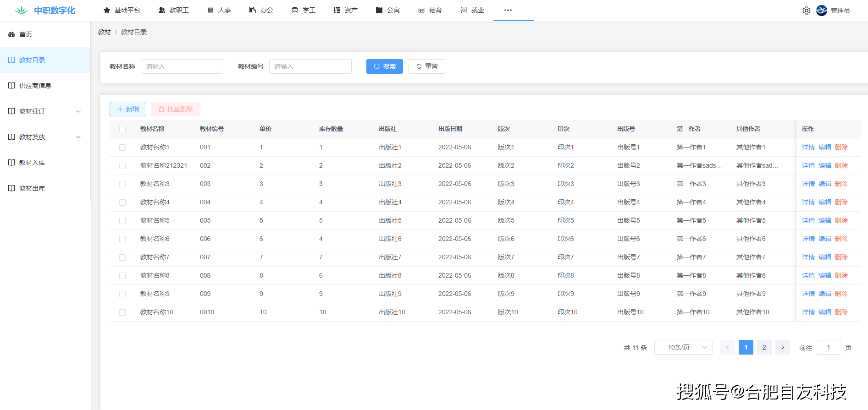The height and width of the screenshot is (410, 868).
Task: Select the checkbox for 教材名称10 row
Action: tap(122, 312)
